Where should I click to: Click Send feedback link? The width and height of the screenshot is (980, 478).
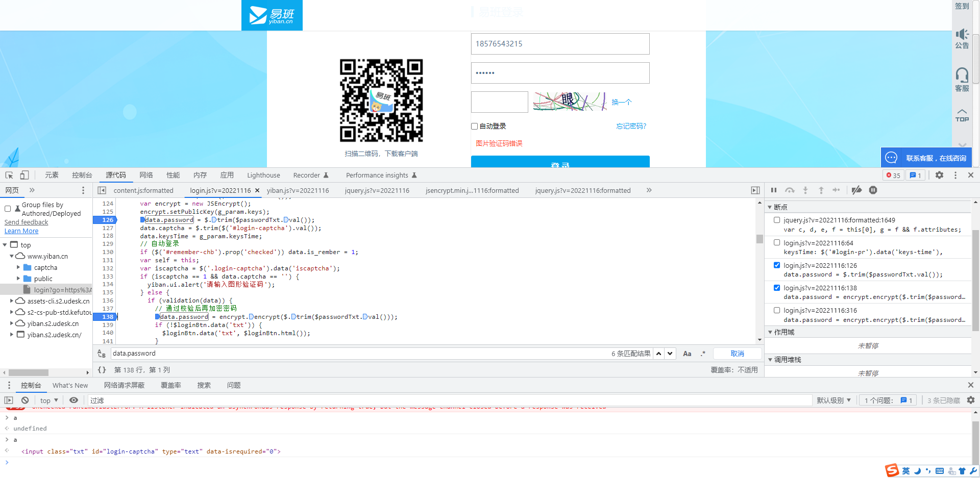(26, 222)
